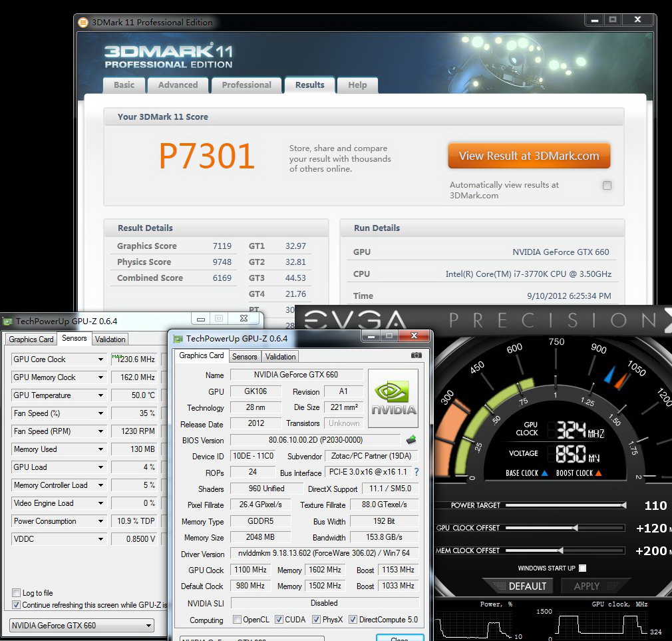This screenshot has height=641, width=672.
Task: Click View Result at 3DMark.com button
Action: click(x=529, y=156)
